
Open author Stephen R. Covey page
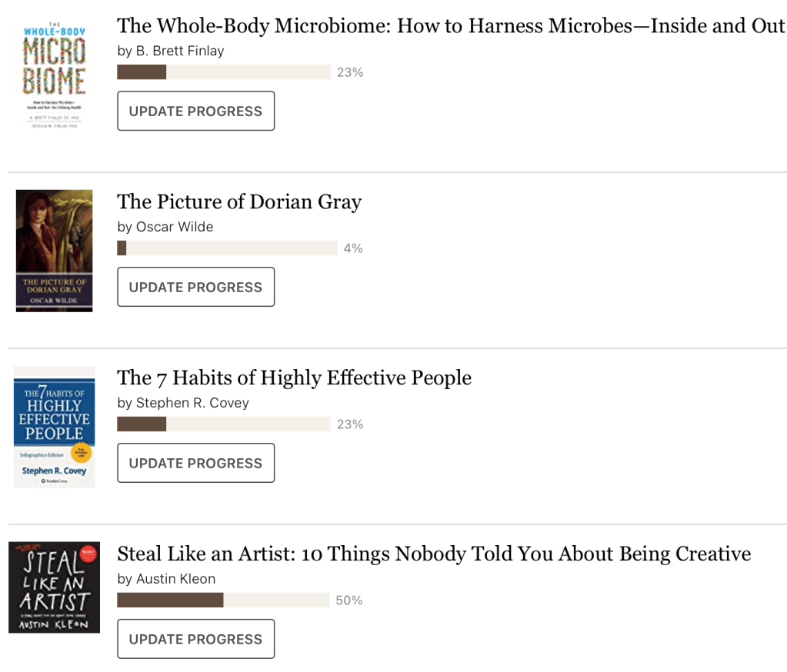192,404
